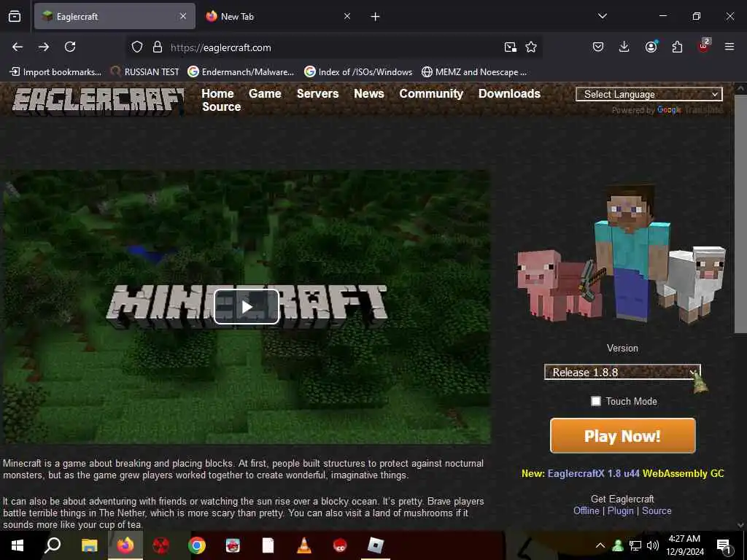This screenshot has height=560, width=747.
Task: Open the Windows Start menu
Action: (18, 545)
